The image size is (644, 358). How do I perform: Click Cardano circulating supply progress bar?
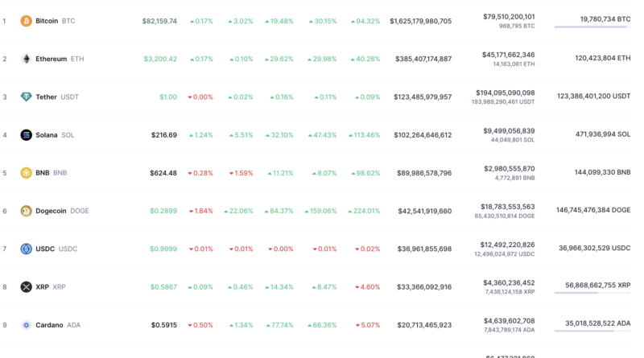pos(592,331)
